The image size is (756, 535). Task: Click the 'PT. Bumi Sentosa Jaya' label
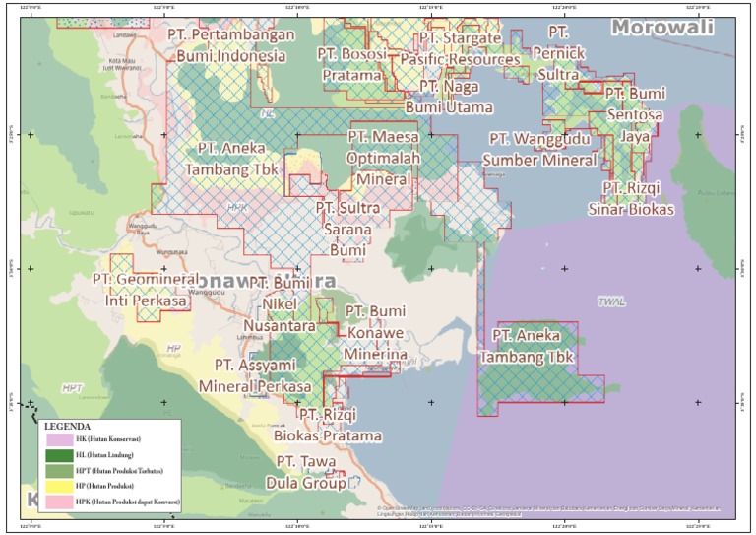coord(636,115)
